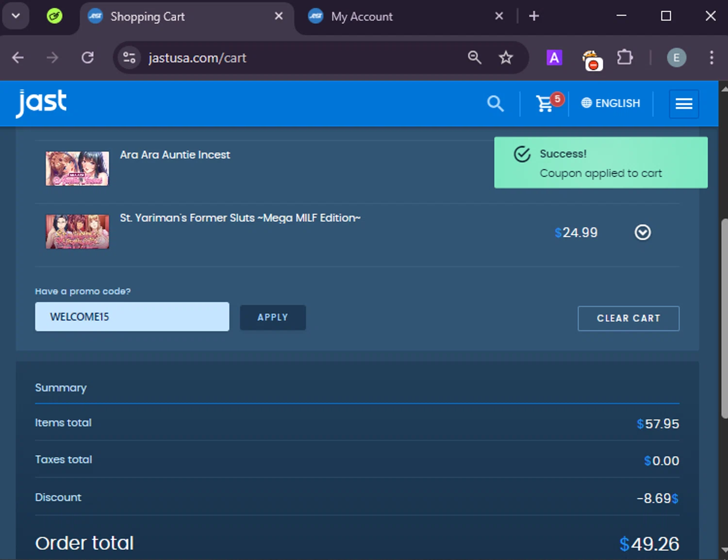Image resolution: width=728 pixels, height=560 pixels.
Task: Switch to the Shopping Cart tab
Action: [186, 16]
